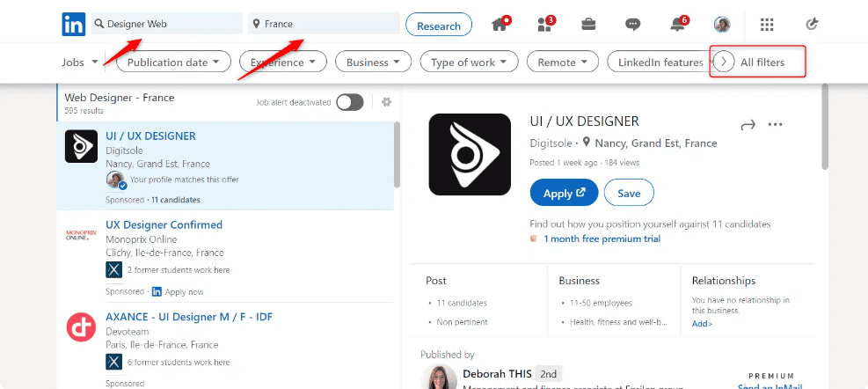The image size is (868, 389).
Task: Click 'Apply now' under Monoprix listing
Action: tap(185, 292)
